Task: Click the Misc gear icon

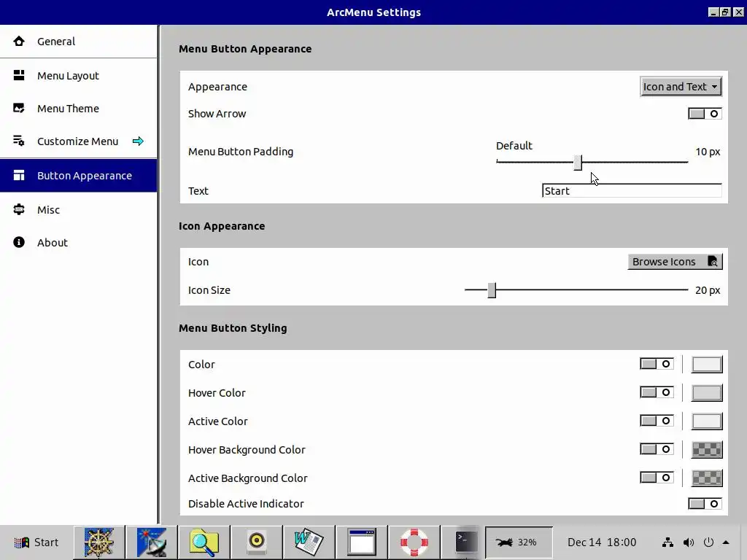Action: point(18,209)
